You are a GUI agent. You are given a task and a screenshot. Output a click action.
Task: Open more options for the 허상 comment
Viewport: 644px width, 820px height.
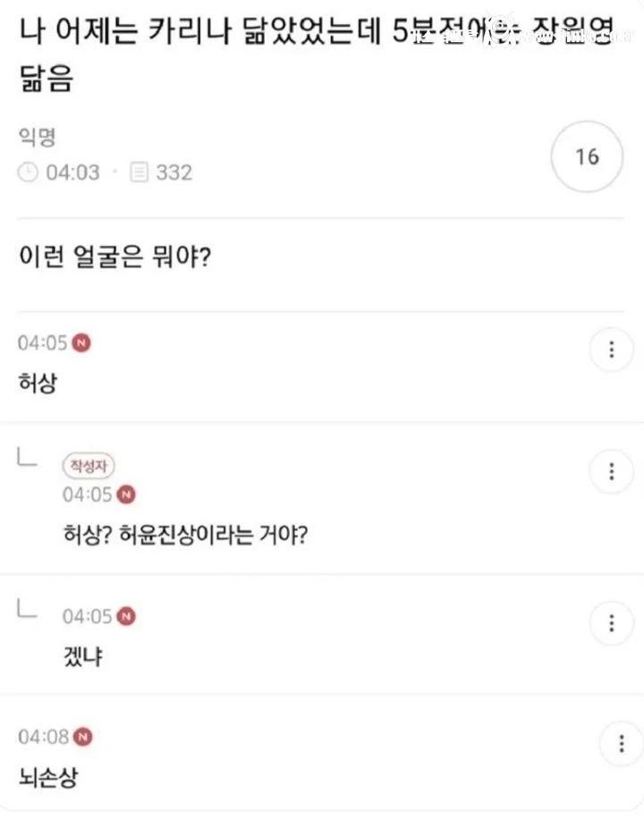612,350
